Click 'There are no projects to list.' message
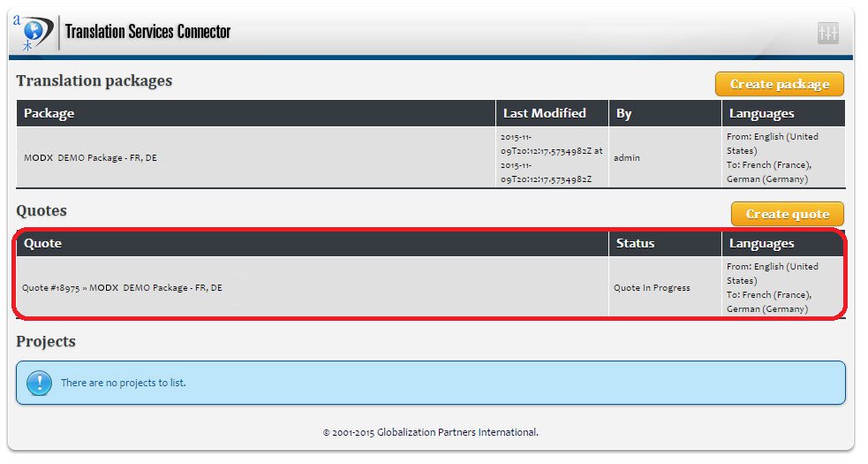868x464 pixels. [x=123, y=383]
